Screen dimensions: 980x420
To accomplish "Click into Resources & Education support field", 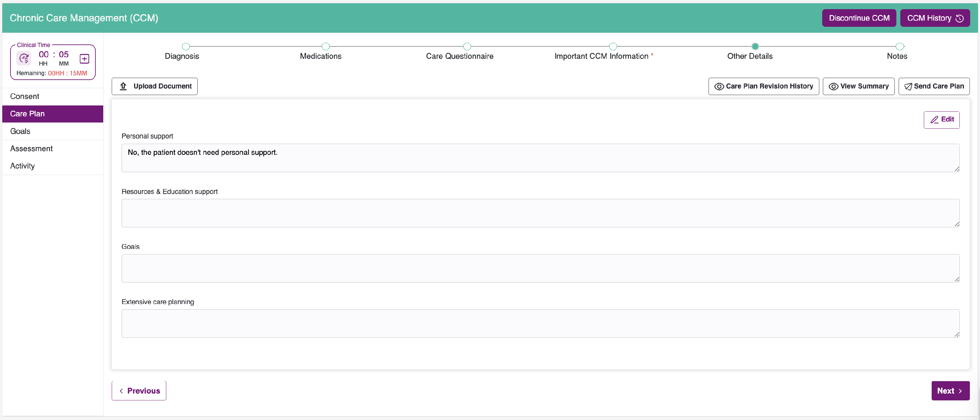I will tap(540, 213).
